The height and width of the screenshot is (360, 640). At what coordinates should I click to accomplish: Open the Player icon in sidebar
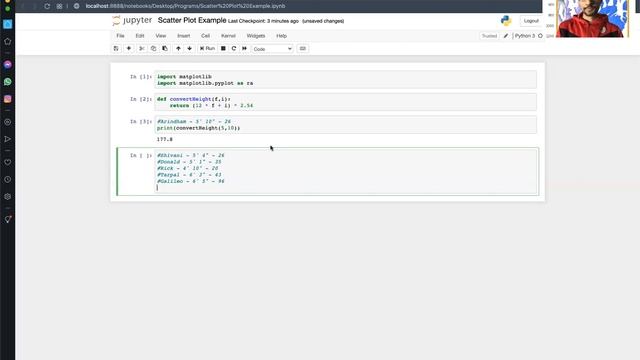click(x=8, y=122)
